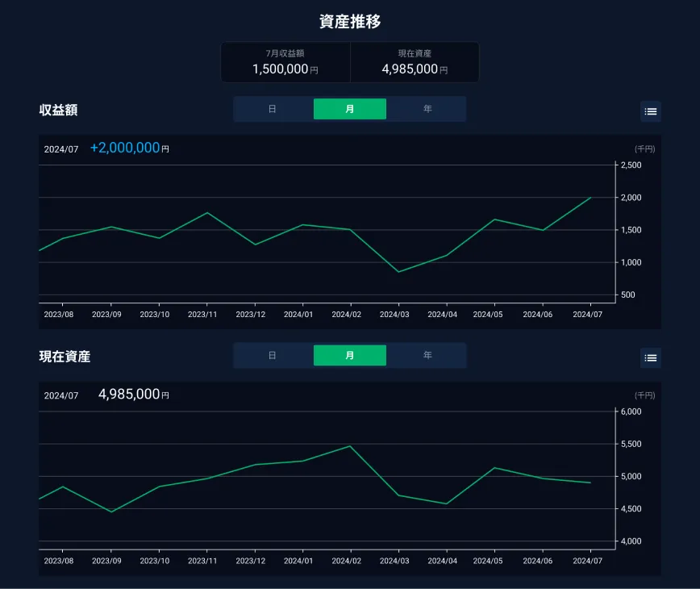Viewport: 700px width, 589px height.
Task: Open the list menu icon beside 現在資産 chart
Action: point(650,357)
